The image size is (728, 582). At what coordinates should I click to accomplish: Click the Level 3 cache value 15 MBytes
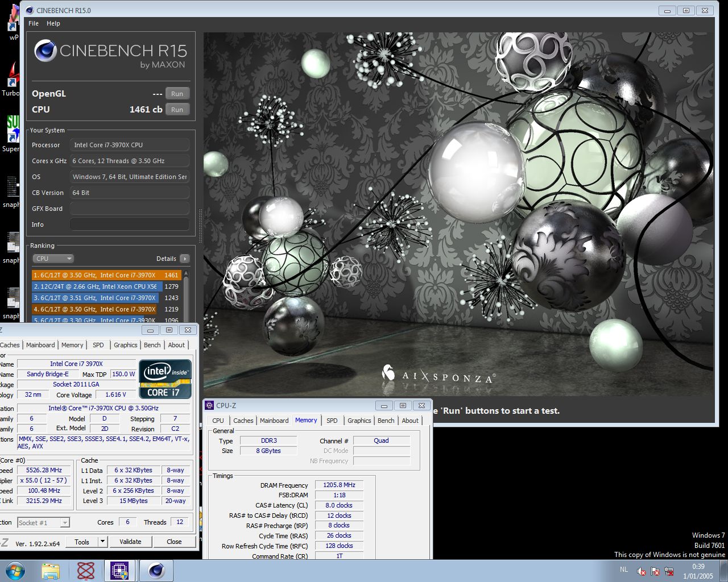point(134,501)
